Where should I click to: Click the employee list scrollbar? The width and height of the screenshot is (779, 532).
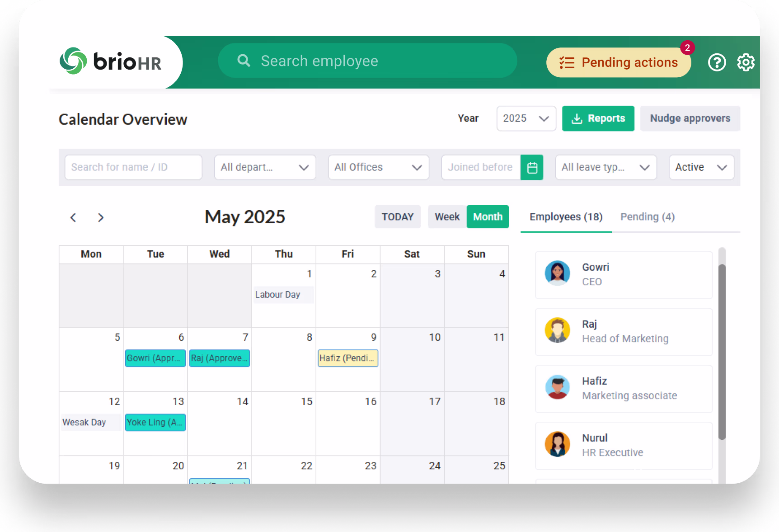722,352
